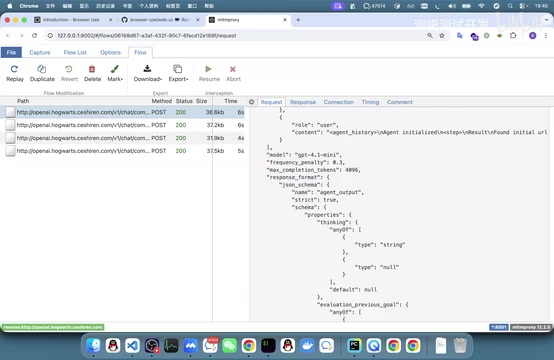This screenshot has width=554, height=360.
Task: Zoom control magnifier in address bar
Action: (430, 35)
